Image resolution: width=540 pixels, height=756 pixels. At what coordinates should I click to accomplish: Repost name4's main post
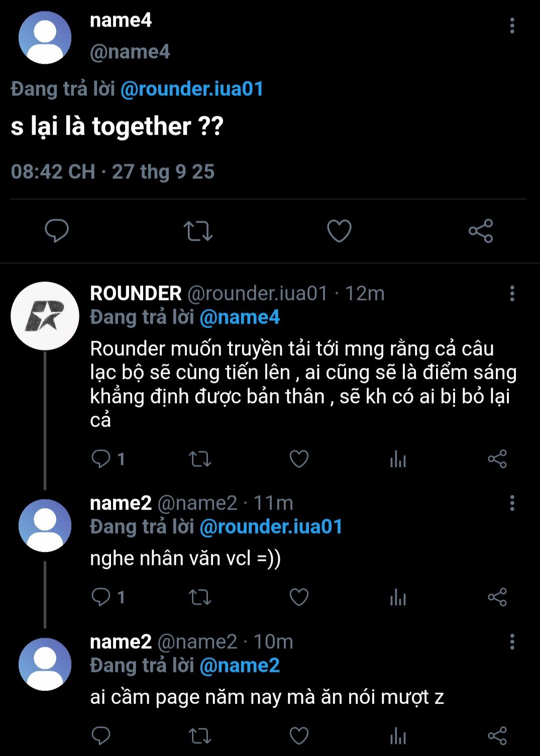coord(198,231)
